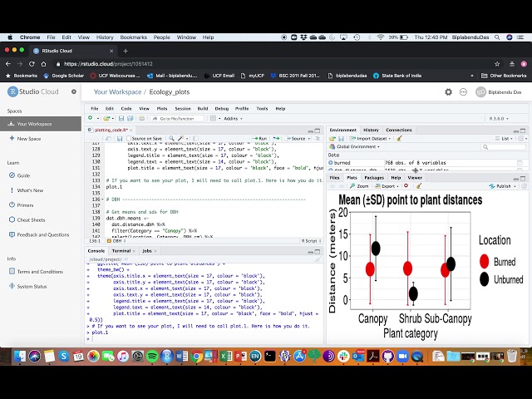Click the save all documents icon

[x=131, y=118]
